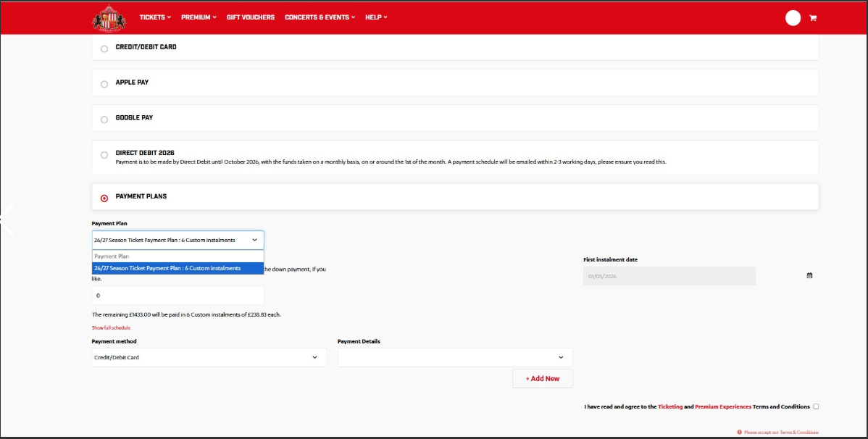Open the Payment method dropdown
The width and height of the screenshot is (868, 439).
[x=209, y=357]
